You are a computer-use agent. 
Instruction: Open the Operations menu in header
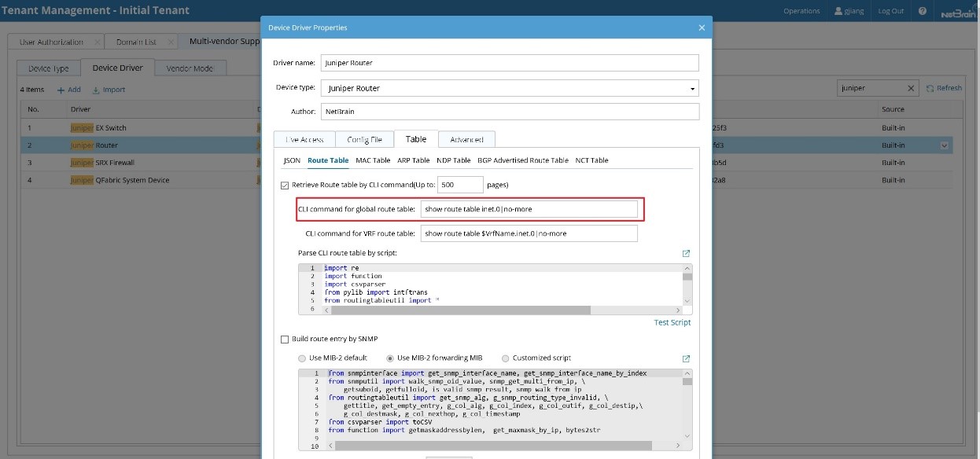point(801,11)
